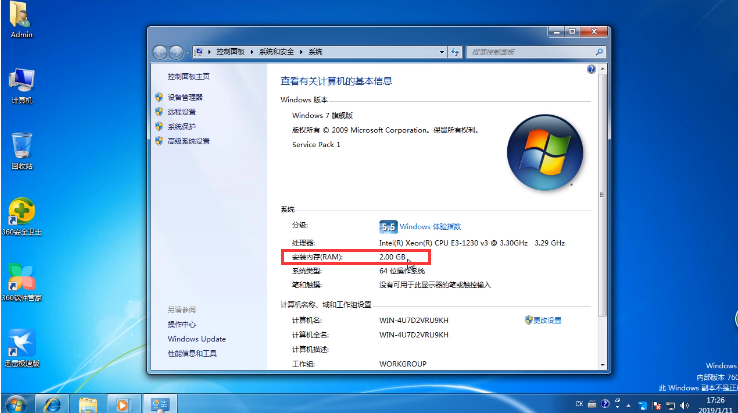The height and width of the screenshot is (413, 738).
Task: Open address bar history dropdown
Action: pyautogui.click(x=441, y=52)
